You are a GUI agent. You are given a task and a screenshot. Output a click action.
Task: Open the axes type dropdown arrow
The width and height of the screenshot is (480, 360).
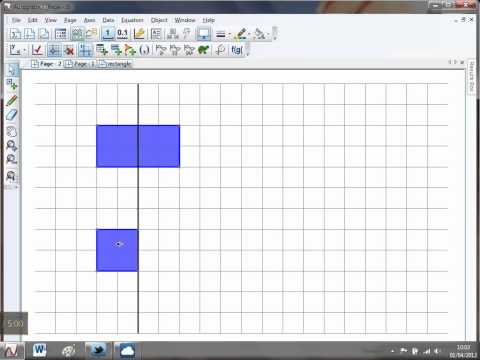click(x=24, y=50)
